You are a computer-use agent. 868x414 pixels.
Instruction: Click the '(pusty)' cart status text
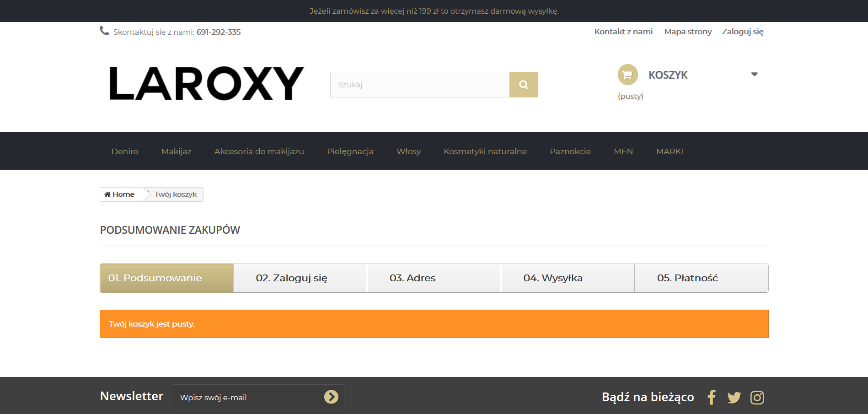(x=630, y=96)
